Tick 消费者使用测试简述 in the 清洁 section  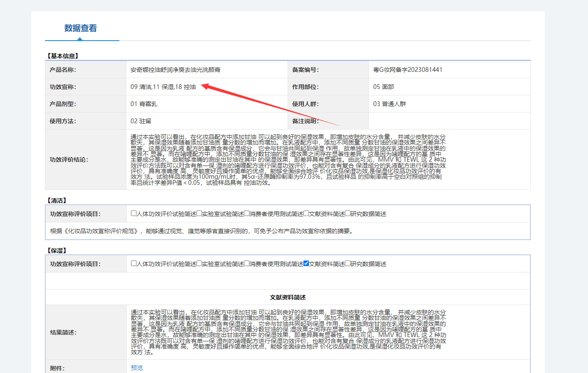pyautogui.click(x=247, y=213)
